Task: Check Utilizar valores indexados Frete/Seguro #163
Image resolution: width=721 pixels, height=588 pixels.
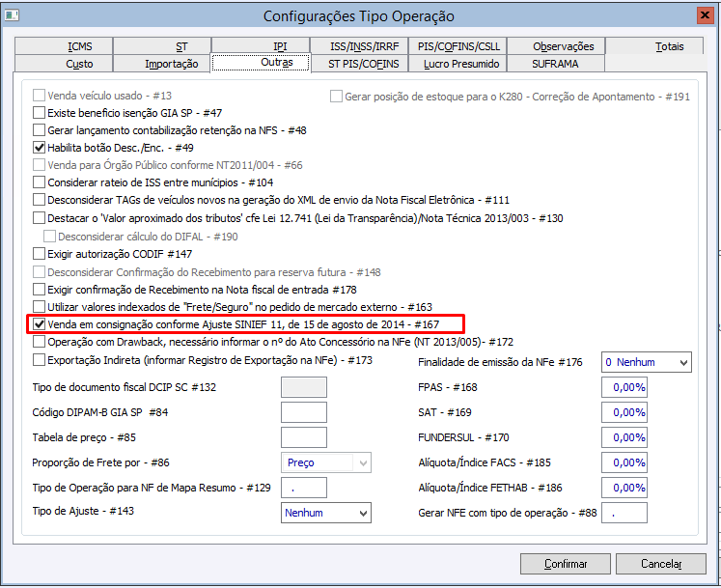Action: click(x=39, y=307)
